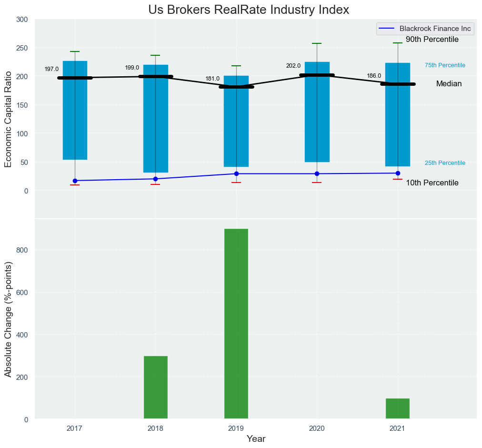Click the 2020 x-axis tick label

[317, 428]
